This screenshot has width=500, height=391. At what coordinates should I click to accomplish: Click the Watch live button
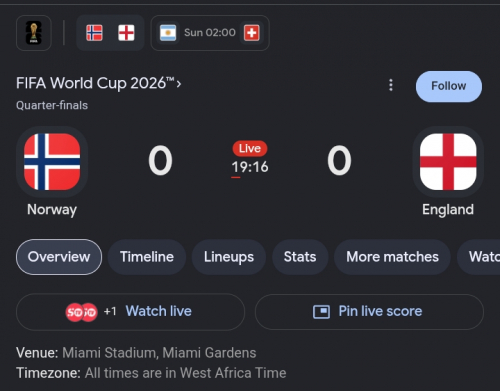[130, 312]
